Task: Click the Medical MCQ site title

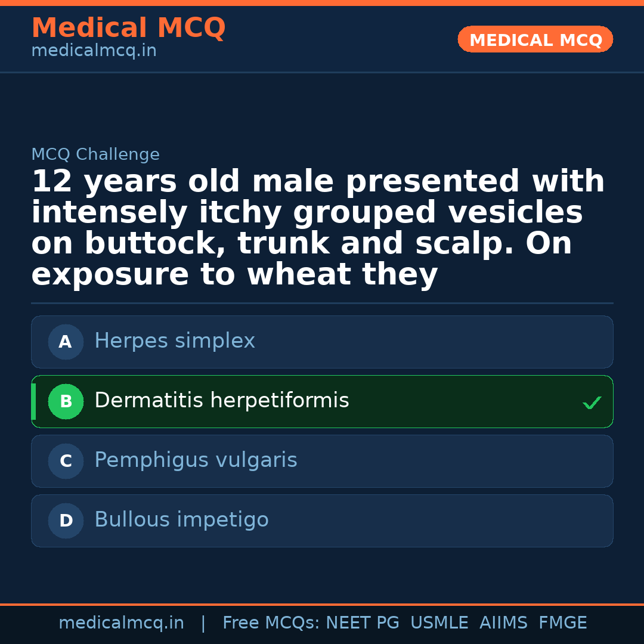Action: (x=128, y=28)
